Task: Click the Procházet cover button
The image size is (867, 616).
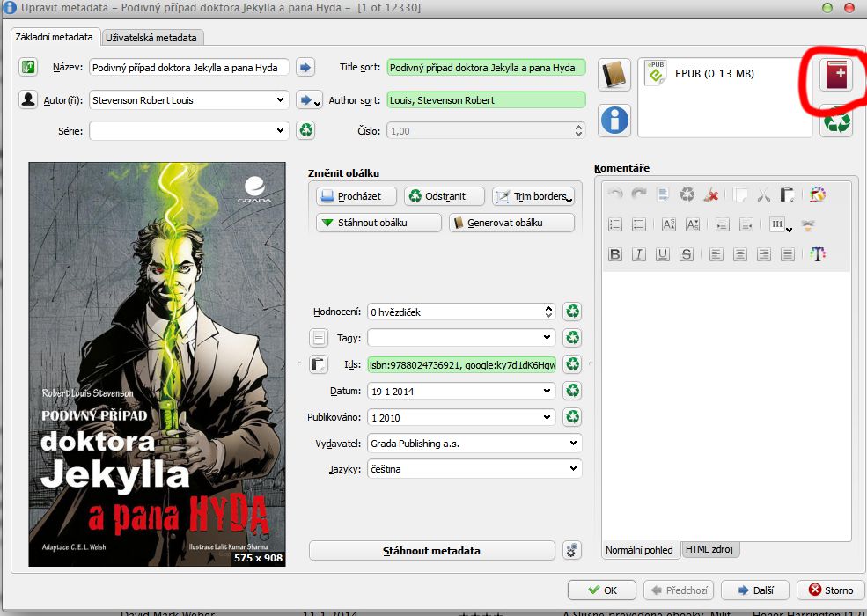Action: [x=356, y=195]
